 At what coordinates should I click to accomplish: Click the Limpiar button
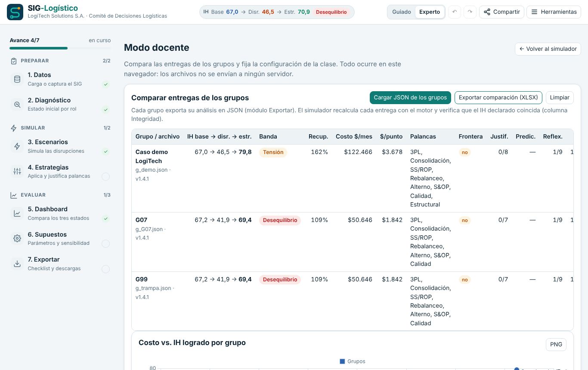560,98
